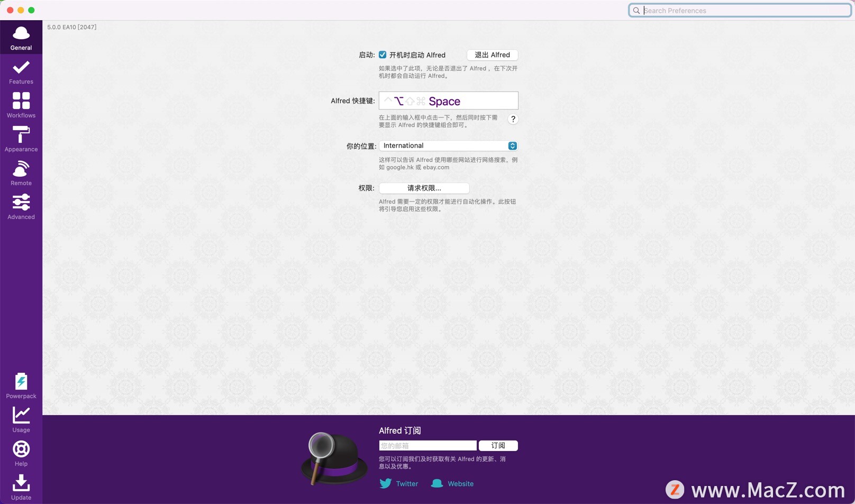
Task: Click the Alfred hat icon beside Website
Action: tap(437, 483)
